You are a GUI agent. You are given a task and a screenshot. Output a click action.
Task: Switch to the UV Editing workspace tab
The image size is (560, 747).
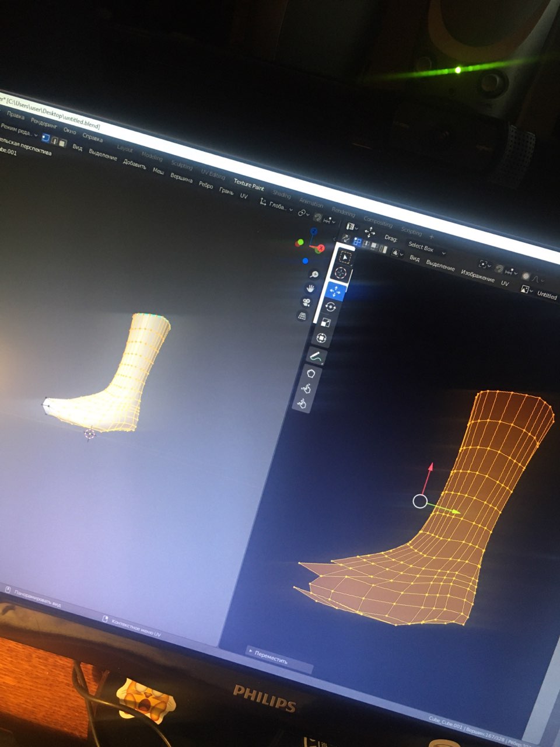point(213,174)
